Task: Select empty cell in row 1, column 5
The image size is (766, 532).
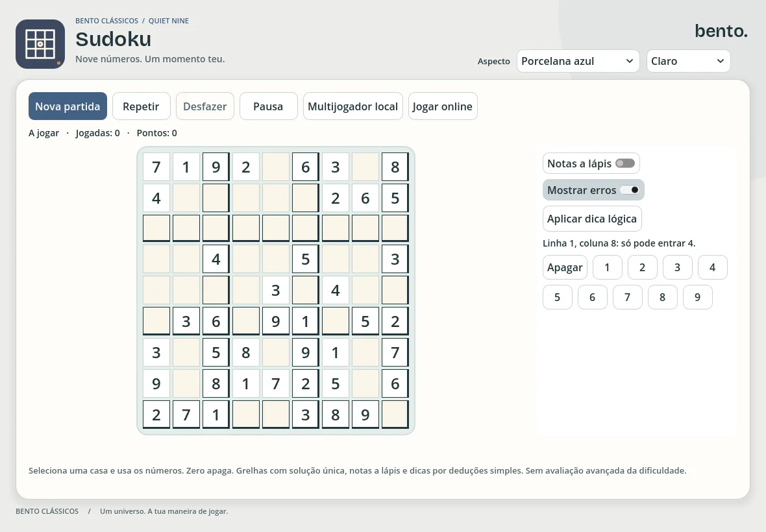Action: tap(276, 167)
